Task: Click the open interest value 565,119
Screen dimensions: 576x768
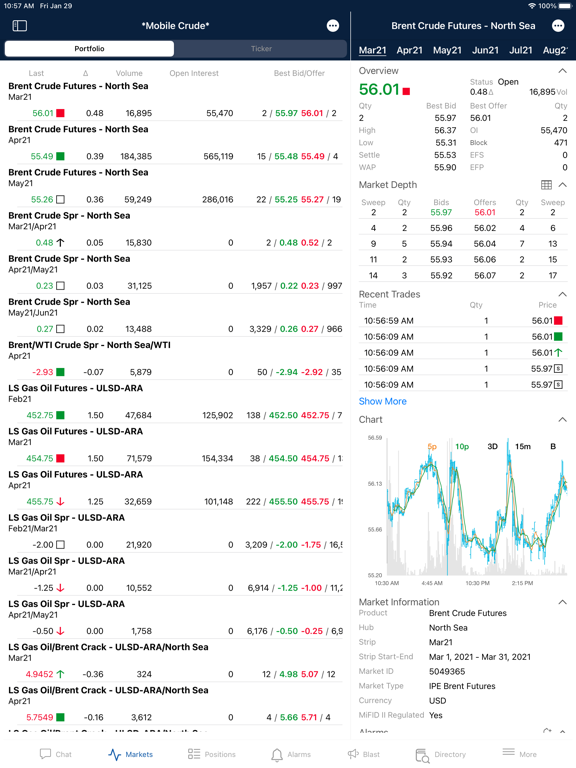Action: (x=218, y=156)
